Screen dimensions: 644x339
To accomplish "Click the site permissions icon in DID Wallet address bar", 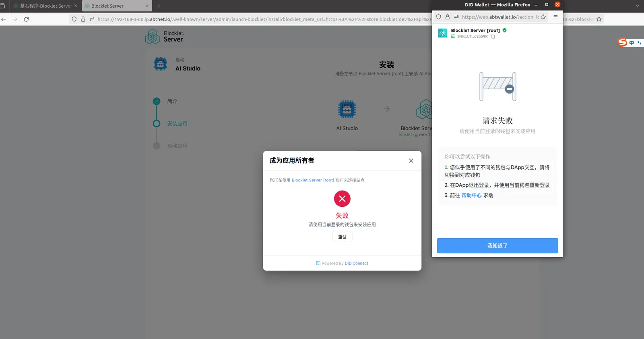I will coord(456,17).
